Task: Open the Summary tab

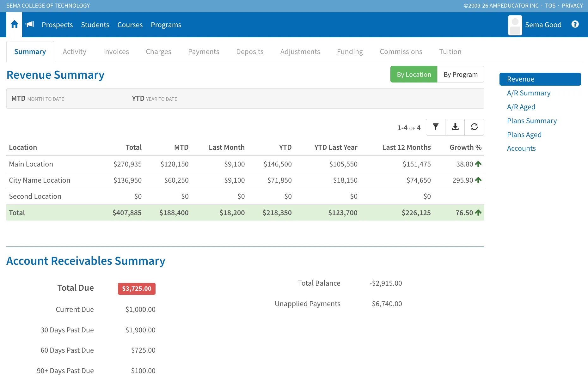Action: 30,52
